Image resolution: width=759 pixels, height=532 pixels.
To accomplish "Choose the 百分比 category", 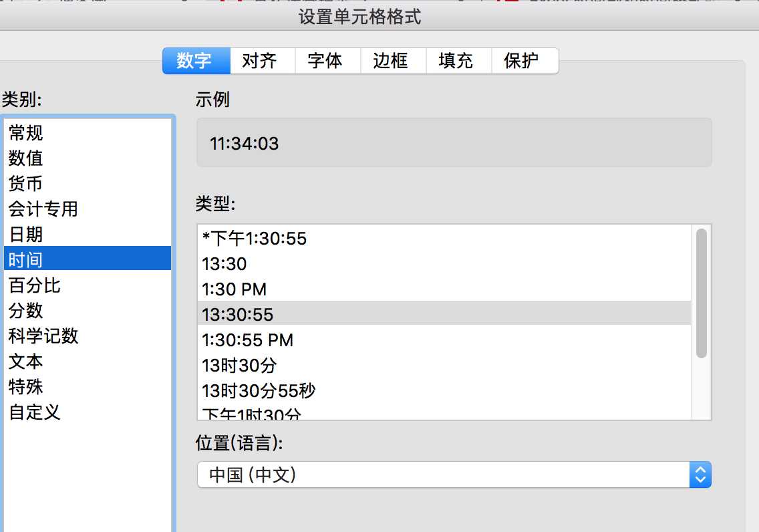I will coord(35,285).
